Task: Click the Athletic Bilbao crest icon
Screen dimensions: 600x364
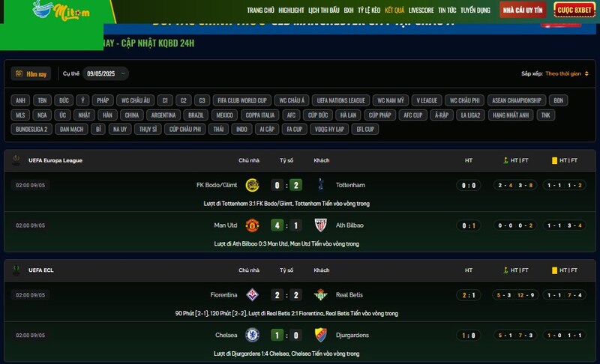Action: 321,225
